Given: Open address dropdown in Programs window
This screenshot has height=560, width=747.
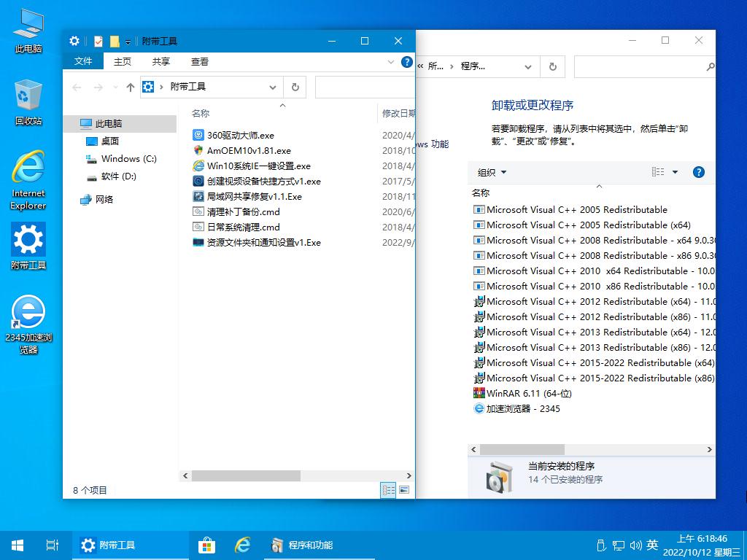Looking at the screenshot, I should click(x=528, y=66).
